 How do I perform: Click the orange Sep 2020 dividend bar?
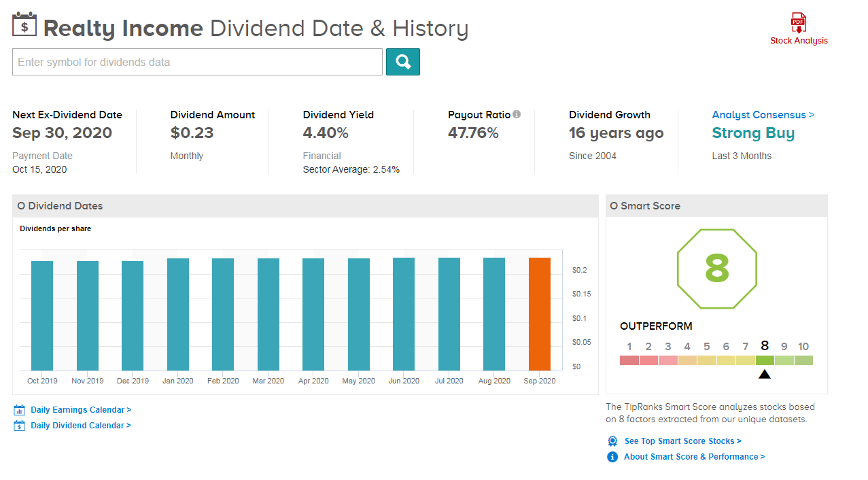tap(540, 314)
